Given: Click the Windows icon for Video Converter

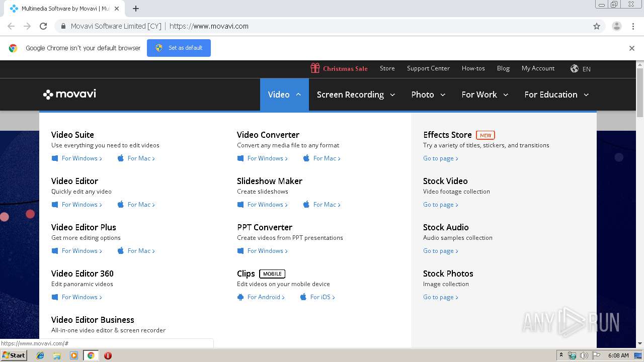Looking at the screenshot, I should tap(240, 158).
